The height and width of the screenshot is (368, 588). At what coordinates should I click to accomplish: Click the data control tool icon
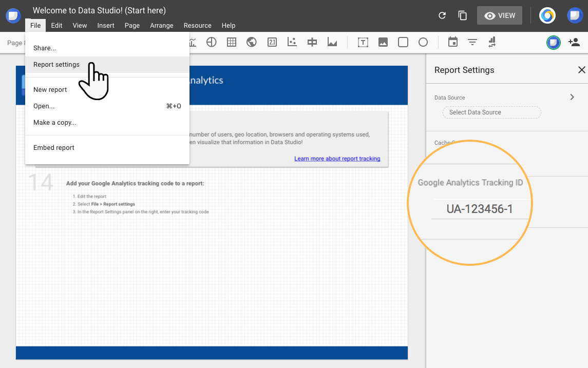click(492, 43)
